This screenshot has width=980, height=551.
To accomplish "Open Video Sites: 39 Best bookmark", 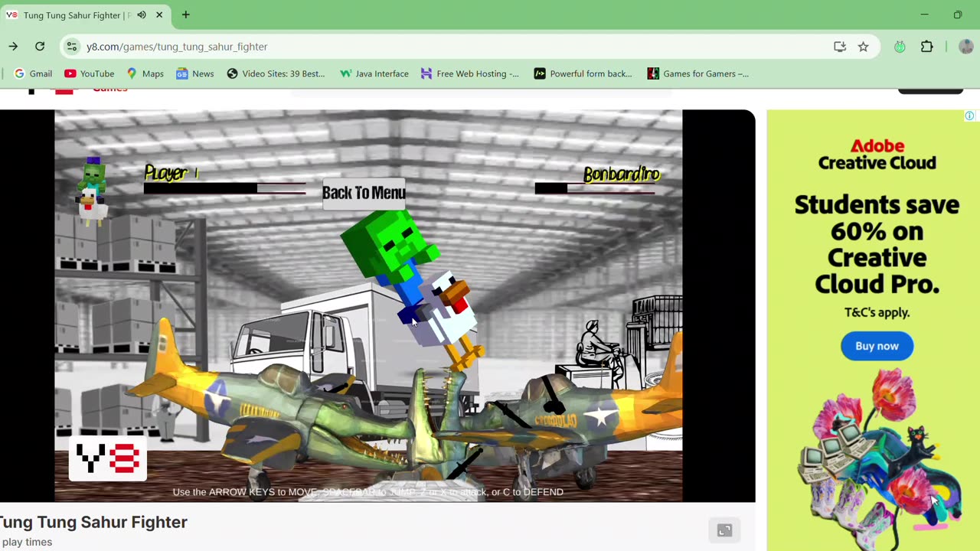I will [x=276, y=73].
